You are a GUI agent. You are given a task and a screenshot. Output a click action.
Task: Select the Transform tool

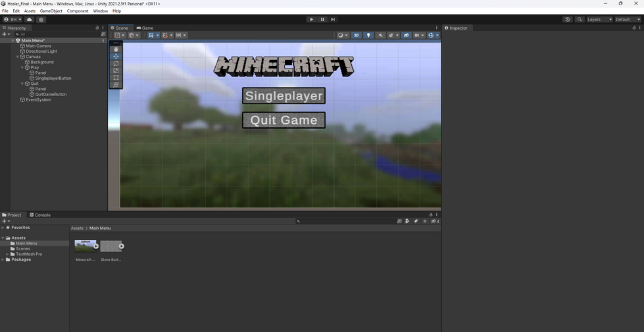click(x=116, y=84)
